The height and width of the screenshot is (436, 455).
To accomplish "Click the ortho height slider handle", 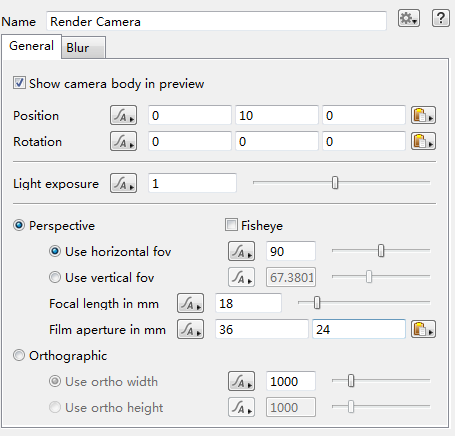I will 351,407.
